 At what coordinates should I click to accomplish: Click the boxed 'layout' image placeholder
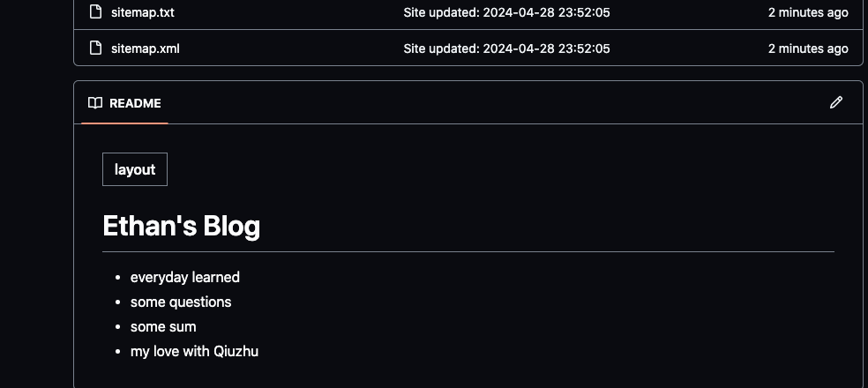135,169
